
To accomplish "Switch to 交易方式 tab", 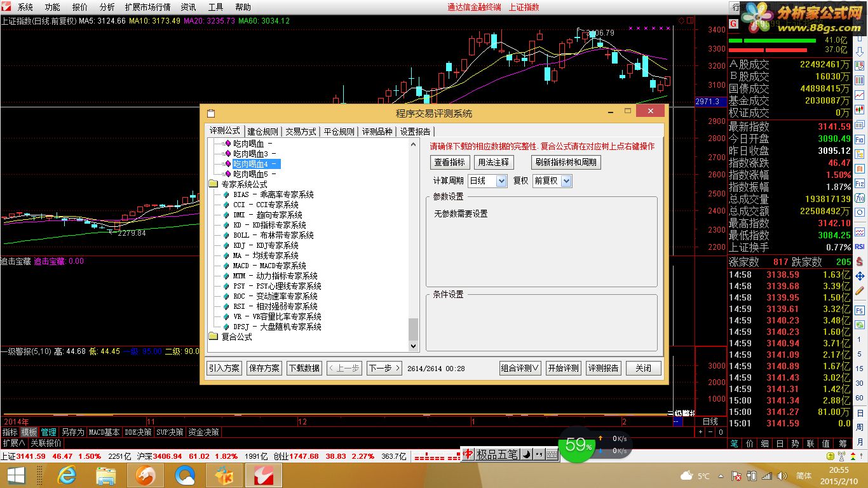I will (301, 132).
